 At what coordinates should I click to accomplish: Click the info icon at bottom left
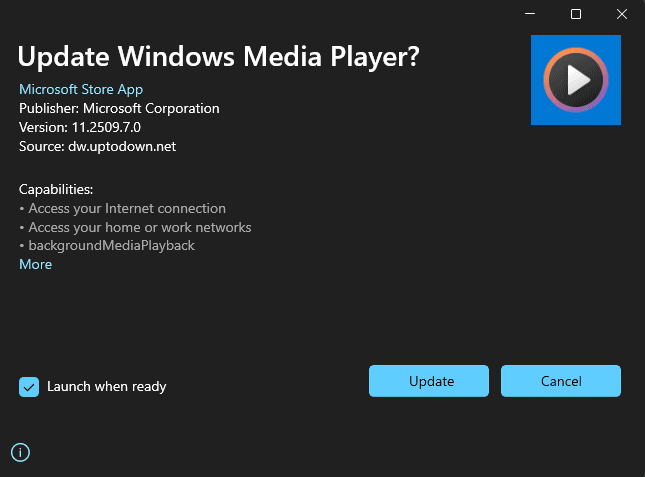click(20, 452)
